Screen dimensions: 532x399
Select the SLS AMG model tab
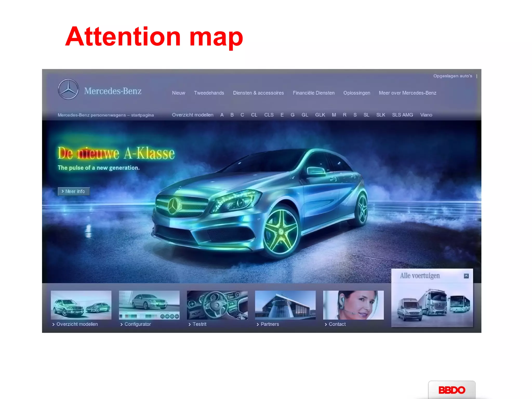(x=402, y=115)
